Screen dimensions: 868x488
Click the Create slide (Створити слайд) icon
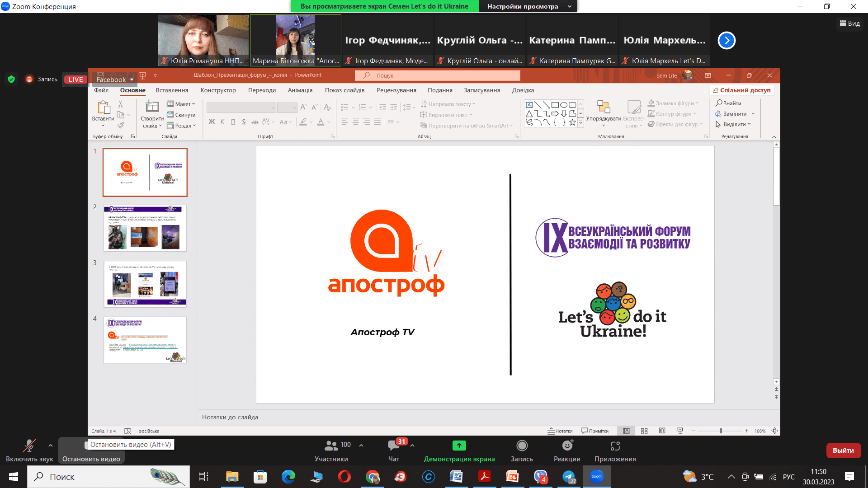[x=152, y=107]
